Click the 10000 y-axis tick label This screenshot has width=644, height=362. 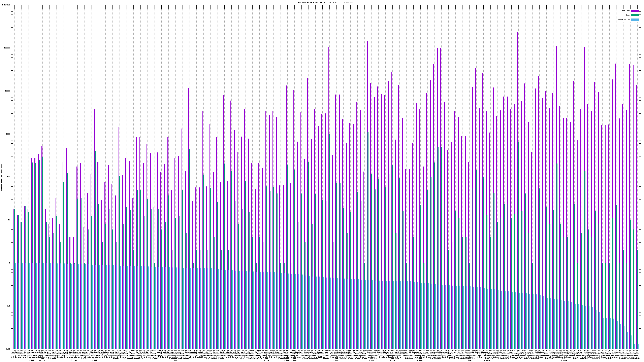(7, 91)
